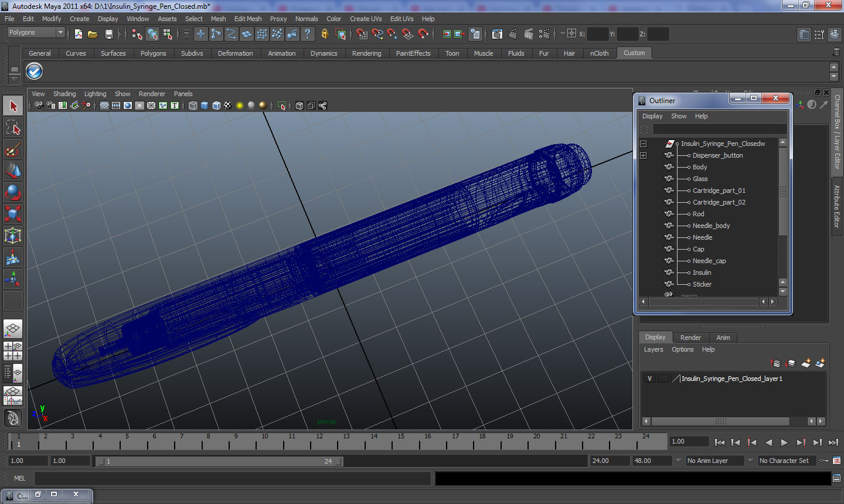Image resolution: width=844 pixels, height=504 pixels.
Task: Toggle Tool Settings sidebar icon
Action: pyautogui.click(x=819, y=35)
